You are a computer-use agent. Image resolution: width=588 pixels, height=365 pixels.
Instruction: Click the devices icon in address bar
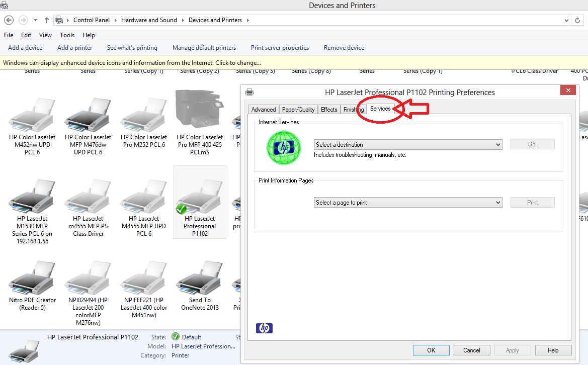(59, 20)
